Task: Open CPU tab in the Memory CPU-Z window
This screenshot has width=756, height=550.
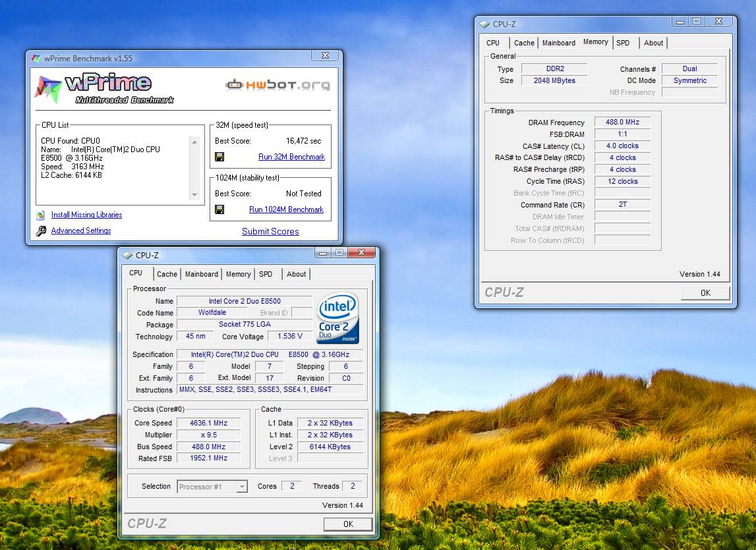Action: click(x=493, y=42)
